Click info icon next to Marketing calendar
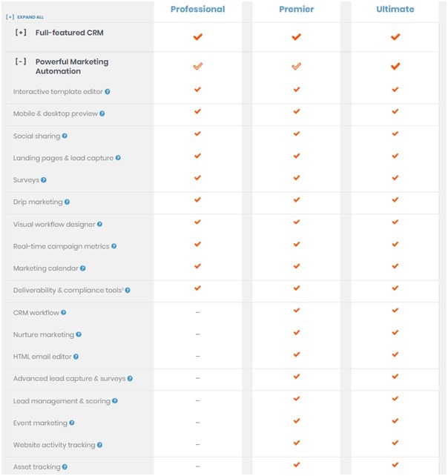Viewport: 448px width, 476px height. pyautogui.click(x=83, y=268)
